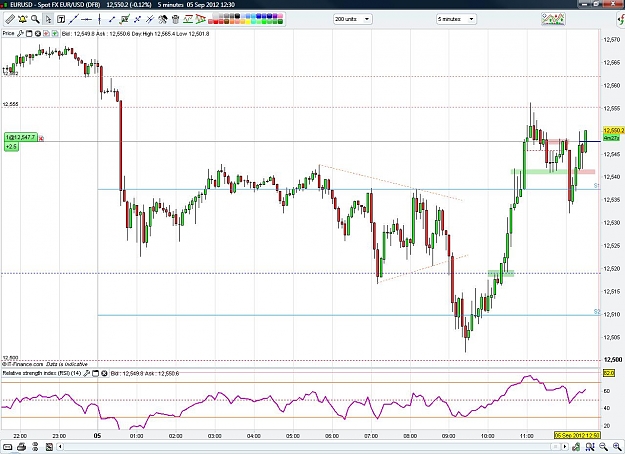
Task: Click RSI panel window icon
Action: pos(95,373)
